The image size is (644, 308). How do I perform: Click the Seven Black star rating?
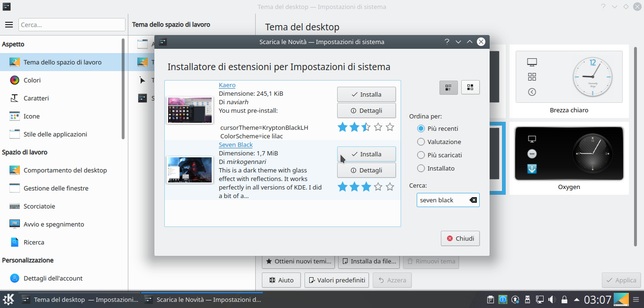click(366, 187)
